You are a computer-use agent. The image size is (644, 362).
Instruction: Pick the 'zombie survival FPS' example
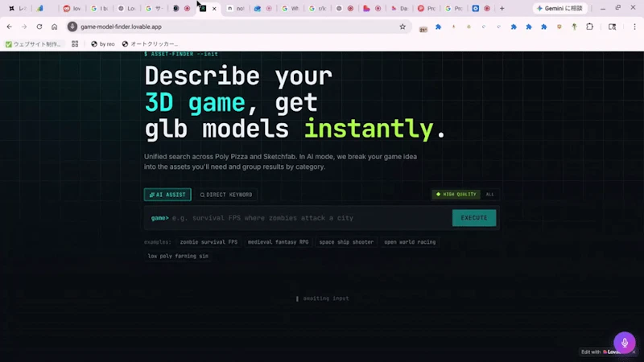[208, 242]
